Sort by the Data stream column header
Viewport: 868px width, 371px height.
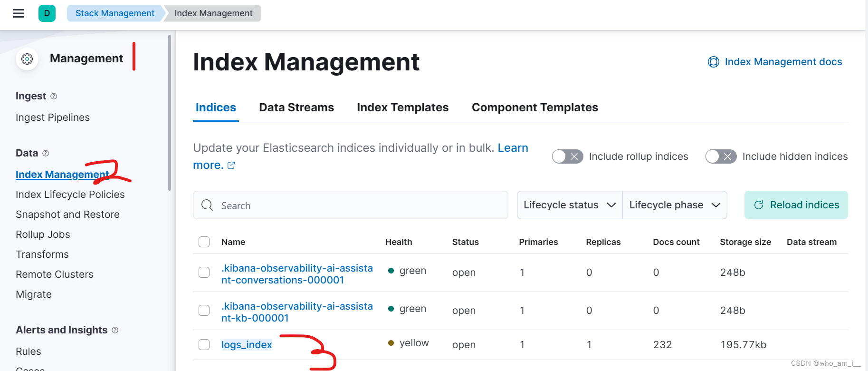click(811, 242)
